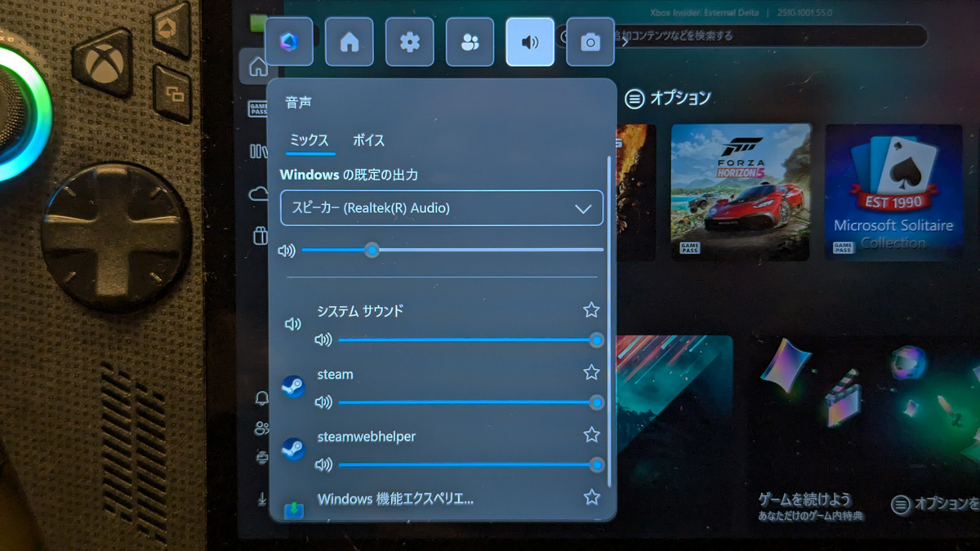980x551 pixels.
Task: Open the Game Bar settings gear
Action: click(410, 42)
